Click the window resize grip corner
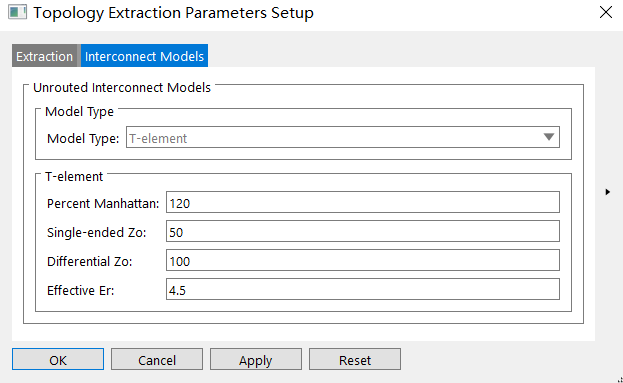623x383 pixels. coord(619,379)
